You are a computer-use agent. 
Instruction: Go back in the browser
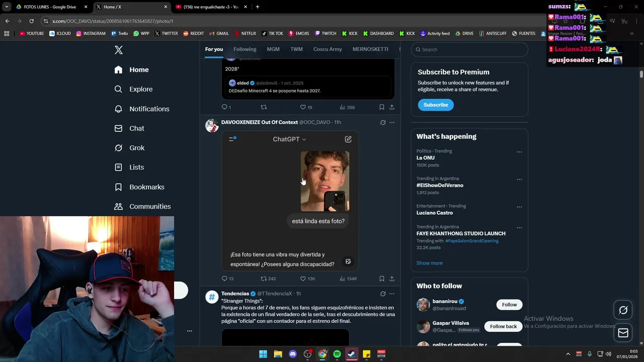pyautogui.click(x=7, y=21)
